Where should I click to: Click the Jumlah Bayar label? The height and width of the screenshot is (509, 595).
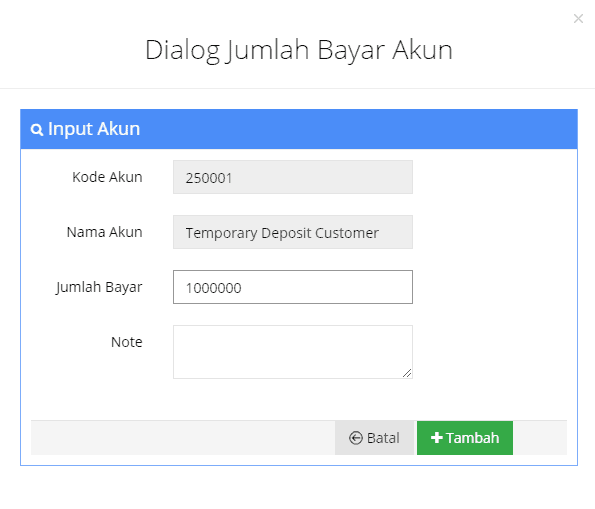[x=99, y=287]
